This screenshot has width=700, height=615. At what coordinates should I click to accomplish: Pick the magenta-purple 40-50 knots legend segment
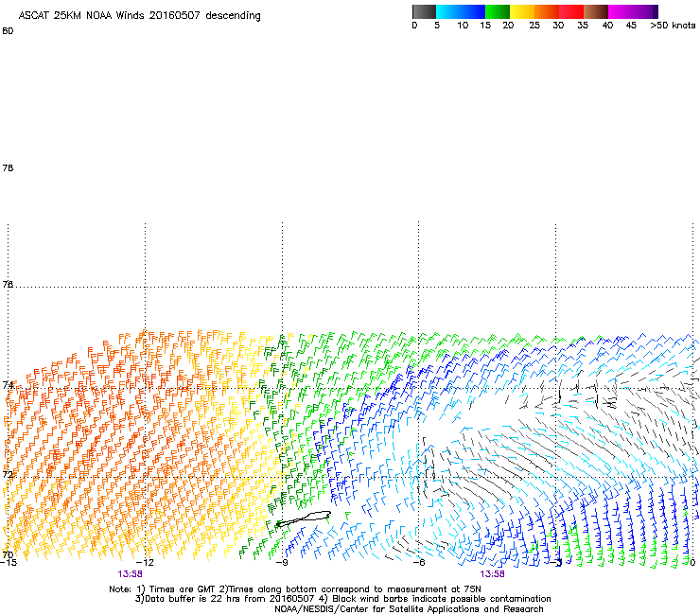point(633,11)
